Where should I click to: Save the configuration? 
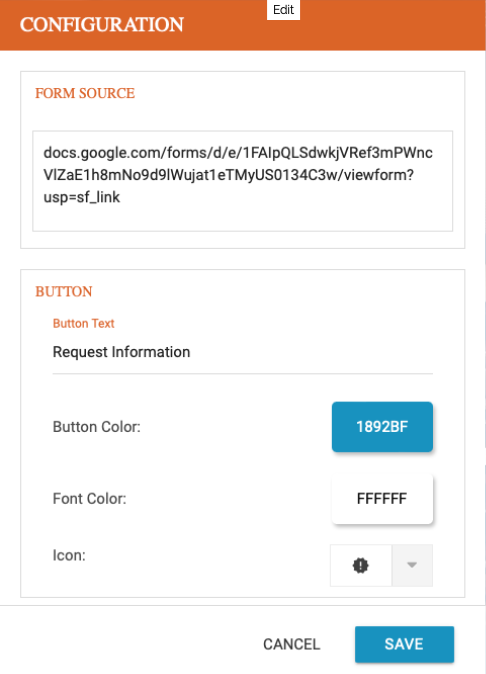pos(404,644)
